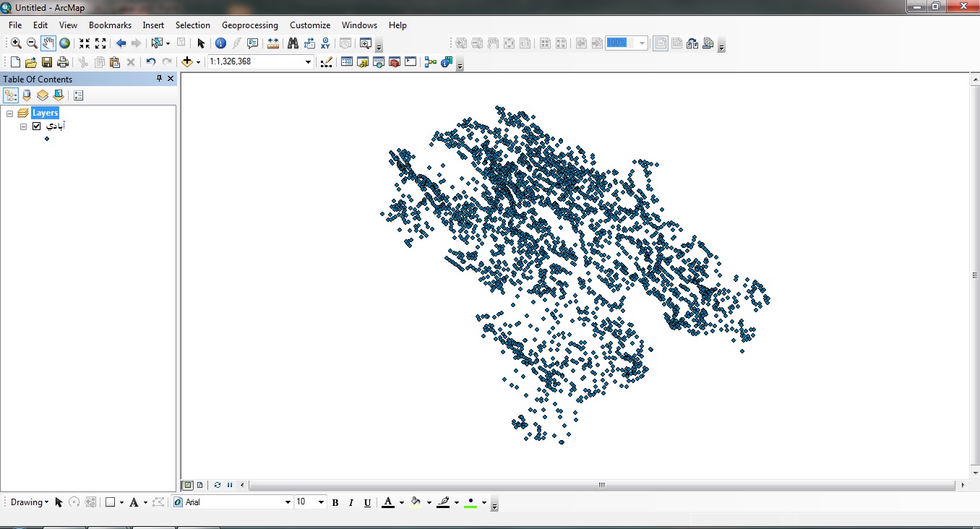
Task: Open the Find Route tool
Action: [x=309, y=43]
